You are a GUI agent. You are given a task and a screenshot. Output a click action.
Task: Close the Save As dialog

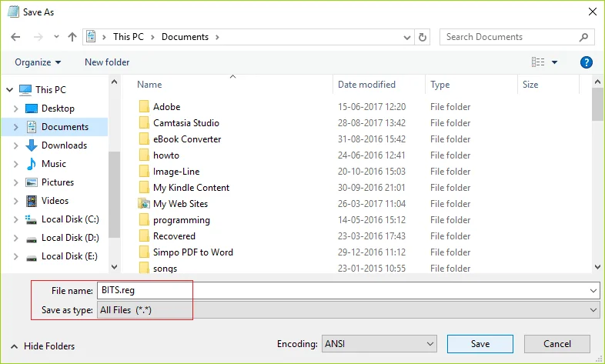pyautogui.click(x=593, y=12)
